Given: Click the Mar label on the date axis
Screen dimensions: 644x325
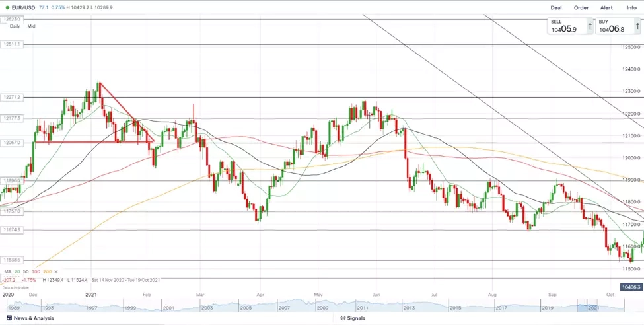Looking at the screenshot, I should (200, 294).
